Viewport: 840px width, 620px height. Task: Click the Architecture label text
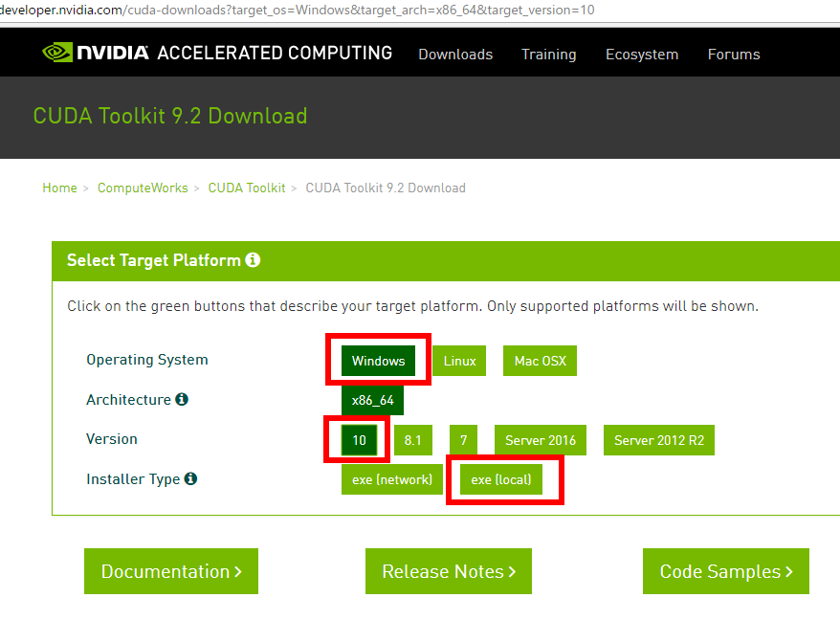[128, 400]
